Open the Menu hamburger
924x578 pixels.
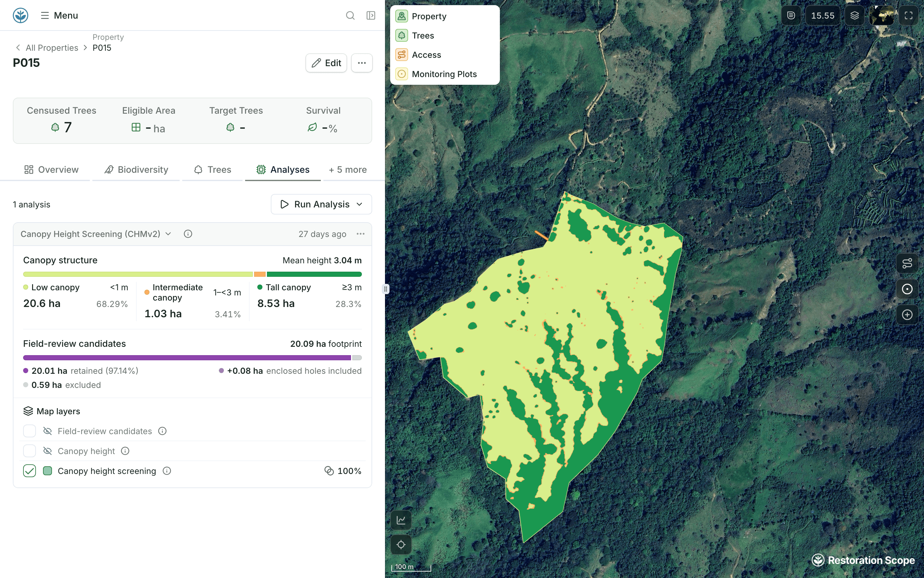tap(59, 15)
